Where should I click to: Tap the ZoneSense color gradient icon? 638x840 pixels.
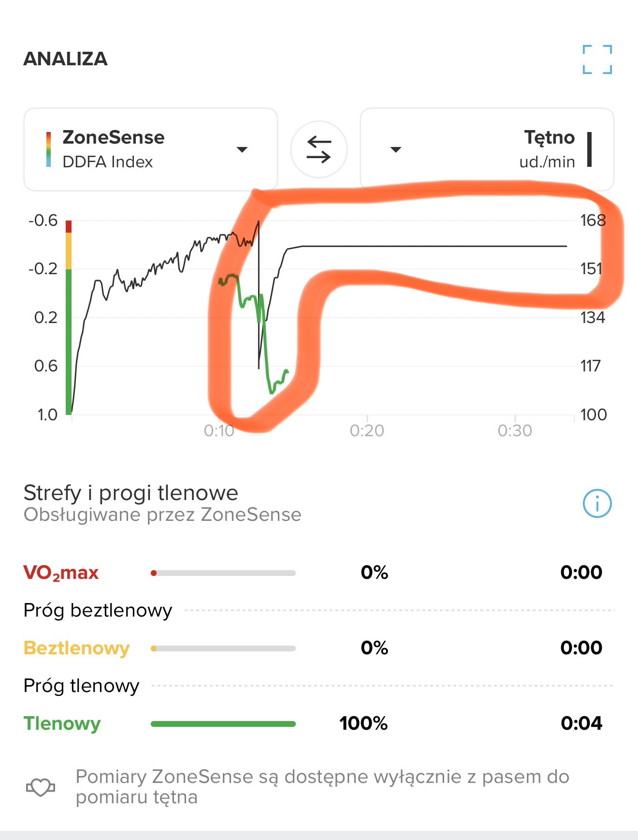(x=48, y=149)
